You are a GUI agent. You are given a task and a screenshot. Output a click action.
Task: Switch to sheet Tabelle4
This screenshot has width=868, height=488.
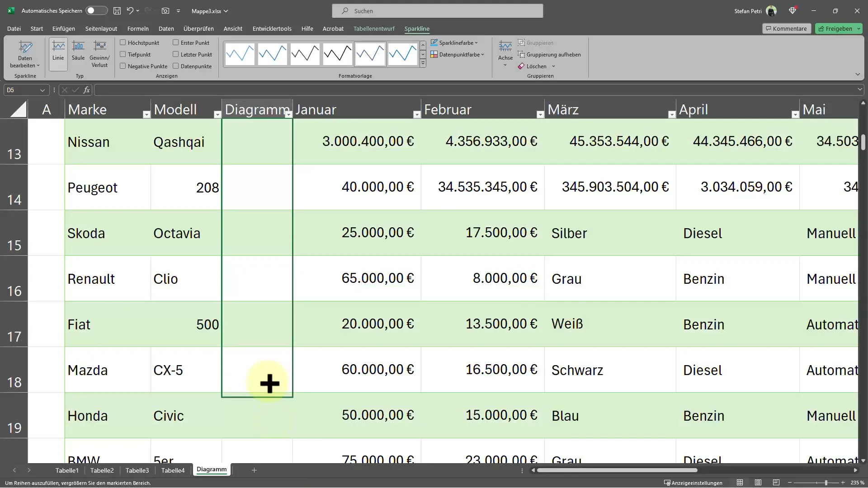coord(173,470)
